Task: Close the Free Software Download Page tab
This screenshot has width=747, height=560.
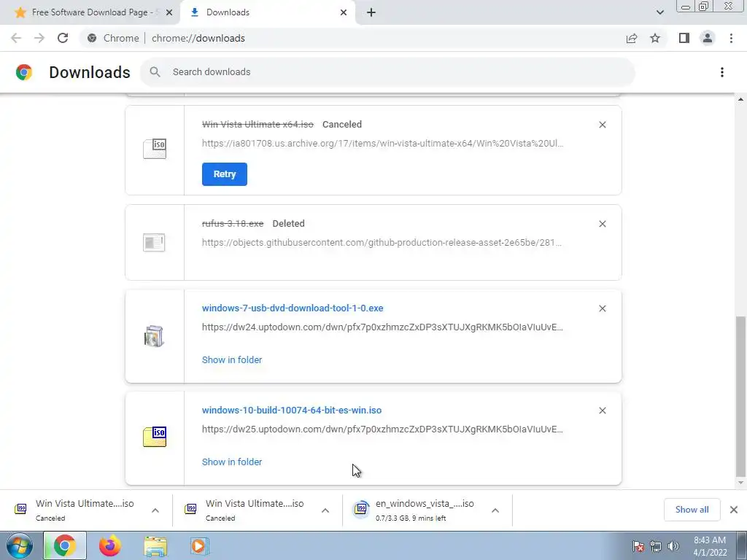Action: 169,12
